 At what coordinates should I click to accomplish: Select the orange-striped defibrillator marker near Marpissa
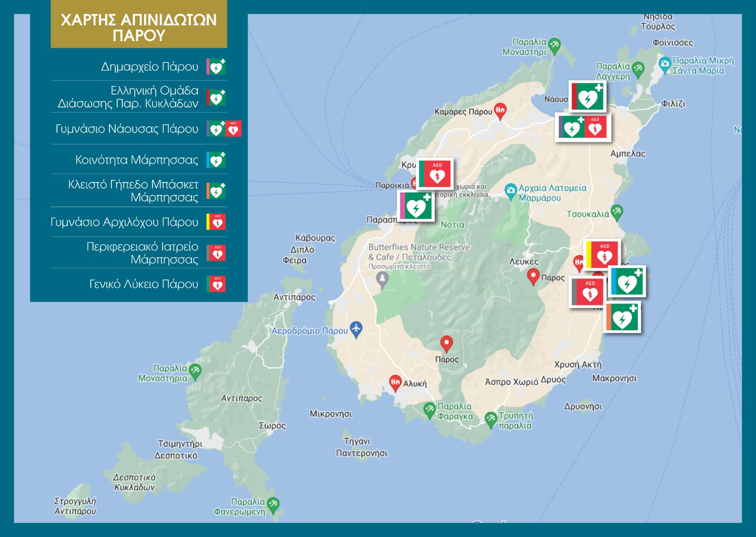[x=623, y=317]
